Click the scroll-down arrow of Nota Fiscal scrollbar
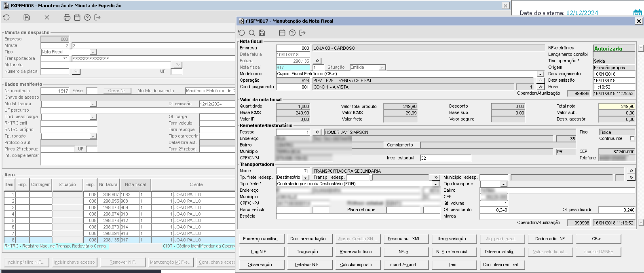The image size is (644, 273). 640,223
